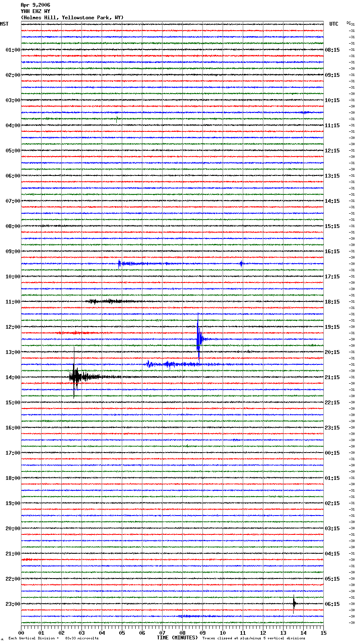Click the 16:15 UTC time label
The height and width of the screenshot is (644, 357).
click(x=332, y=251)
